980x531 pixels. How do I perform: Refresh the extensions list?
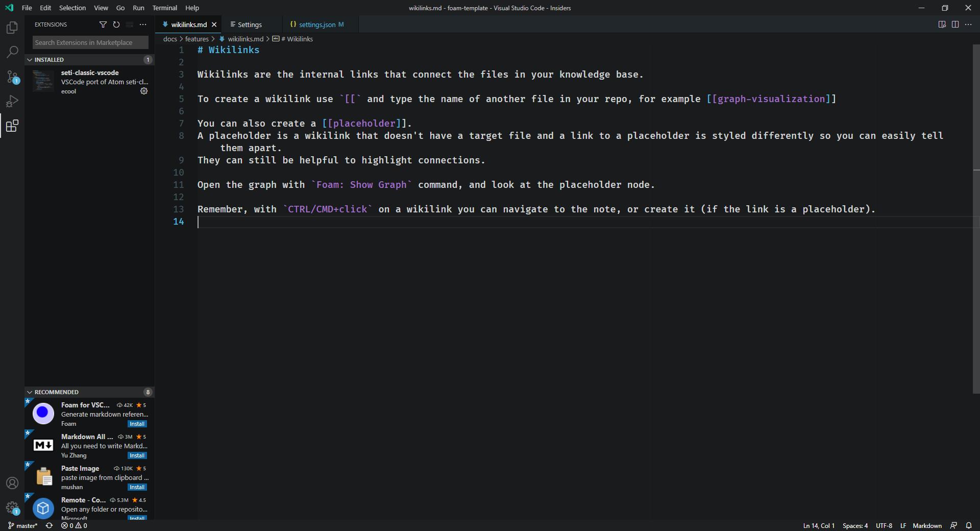tap(116, 24)
